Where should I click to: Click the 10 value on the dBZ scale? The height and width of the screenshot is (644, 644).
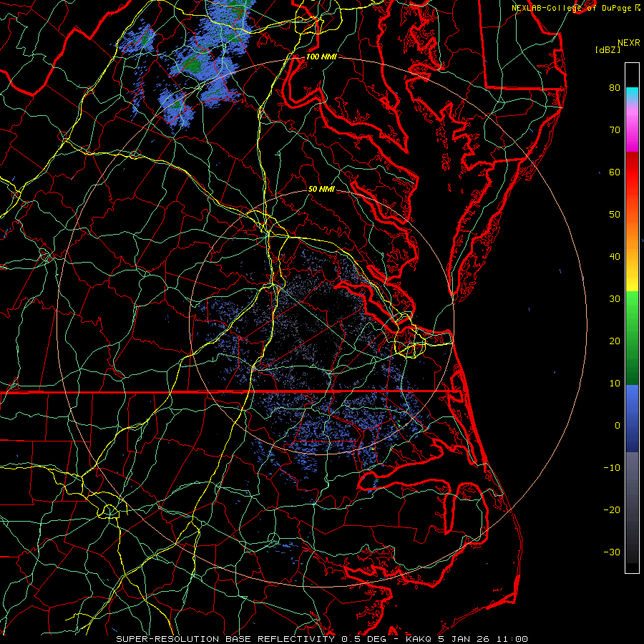point(615,384)
